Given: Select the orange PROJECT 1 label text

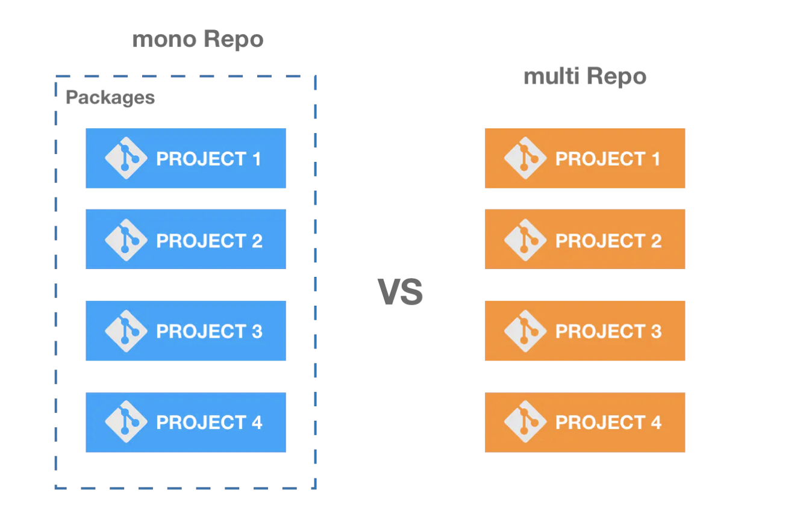Looking at the screenshot, I should click(x=608, y=159).
